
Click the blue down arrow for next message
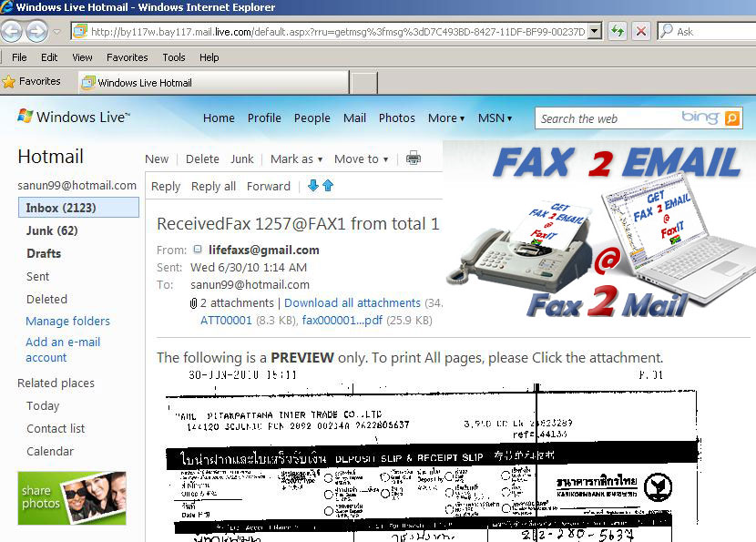tap(313, 186)
